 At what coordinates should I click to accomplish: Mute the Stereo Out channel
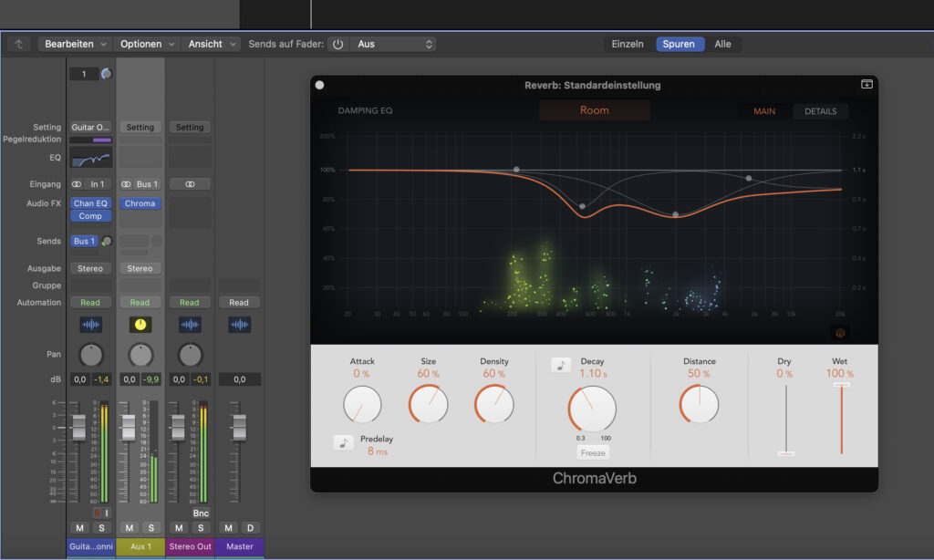pyautogui.click(x=179, y=528)
